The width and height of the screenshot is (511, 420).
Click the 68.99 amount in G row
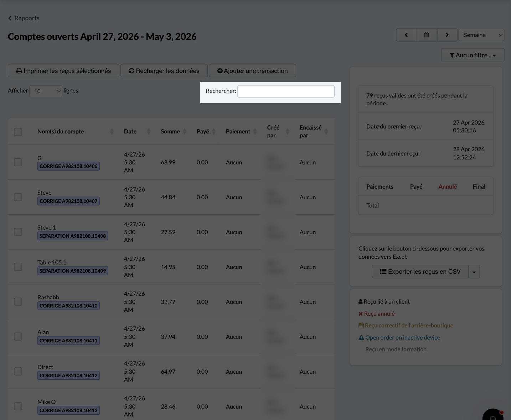[x=168, y=162]
